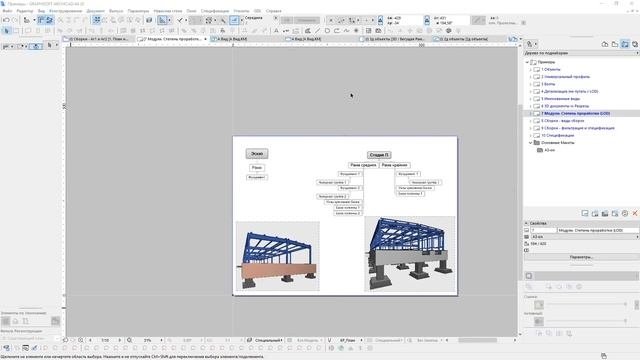
Task: Open the Справка menu
Action: (273, 11)
